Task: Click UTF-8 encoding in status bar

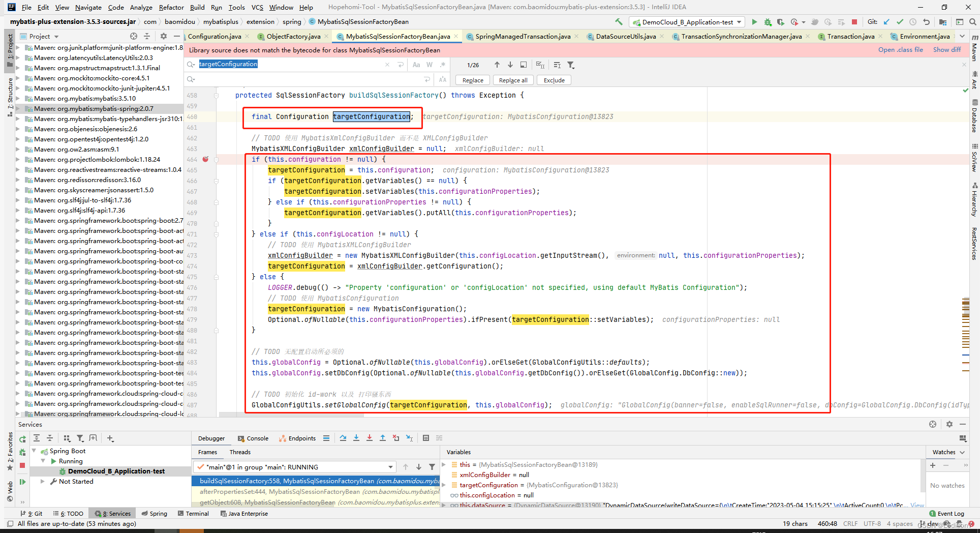Action: [x=872, y=523]
